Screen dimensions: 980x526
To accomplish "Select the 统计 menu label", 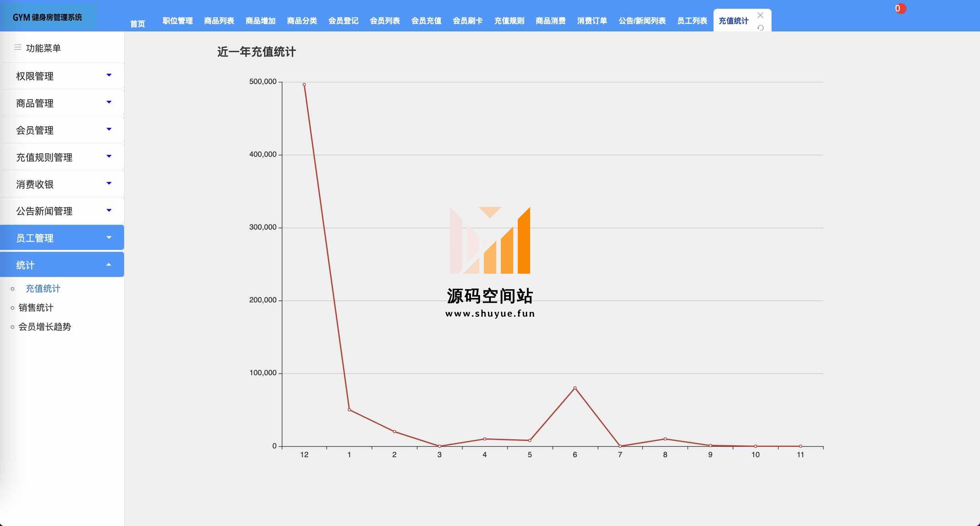I will point(25,265).
